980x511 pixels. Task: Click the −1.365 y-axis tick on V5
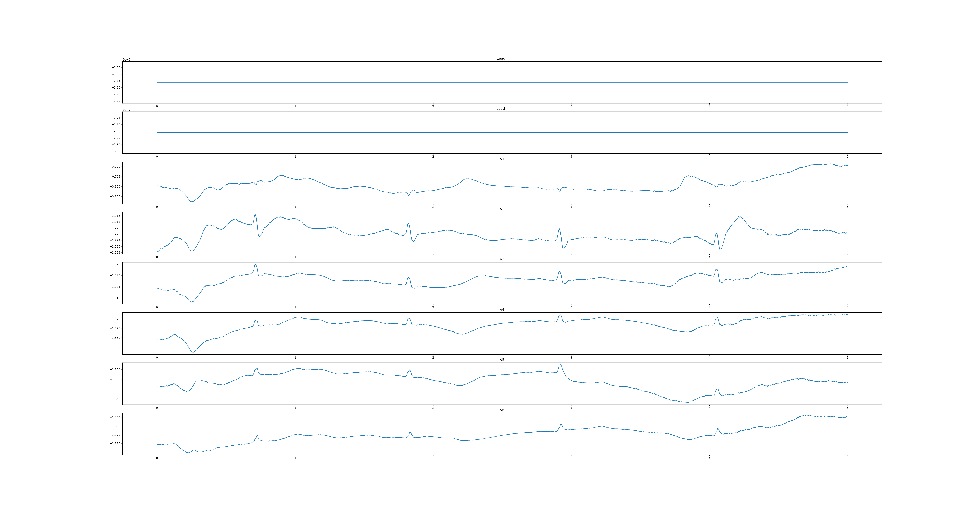[115, 399]
